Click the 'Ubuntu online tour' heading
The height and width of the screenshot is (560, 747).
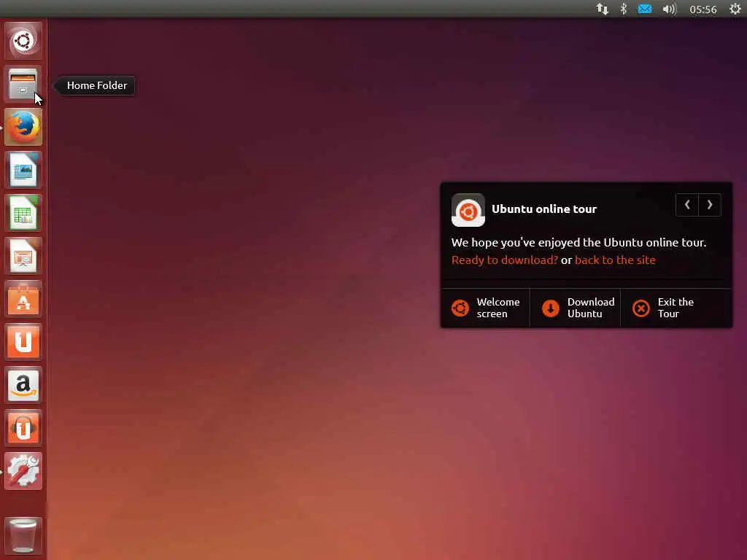[x=544, y=209]
